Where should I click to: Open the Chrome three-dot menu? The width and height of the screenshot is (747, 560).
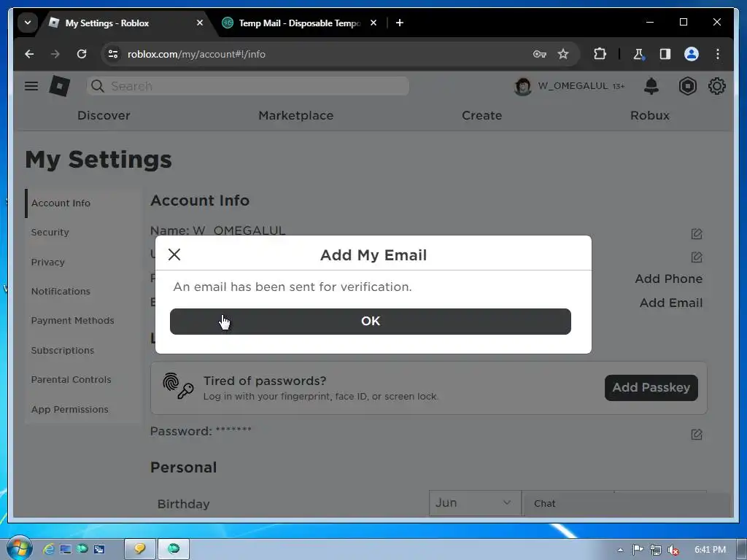click(718, 54)
